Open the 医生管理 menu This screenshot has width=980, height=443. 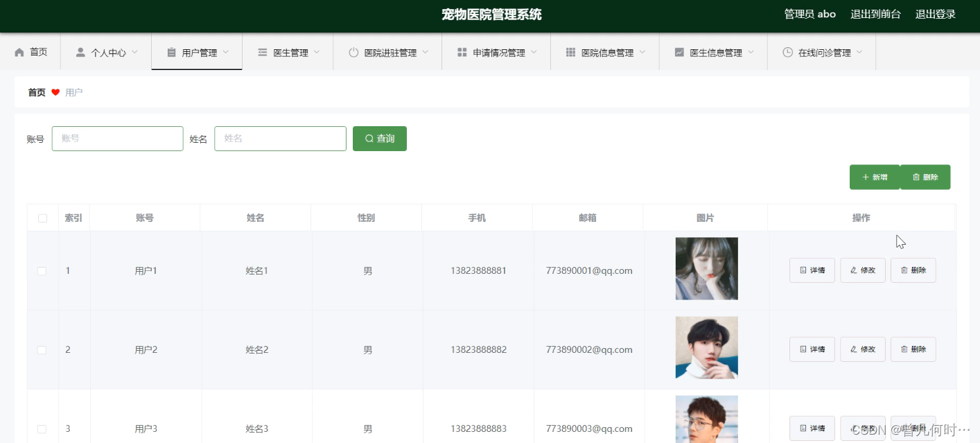tap(288, 52)
